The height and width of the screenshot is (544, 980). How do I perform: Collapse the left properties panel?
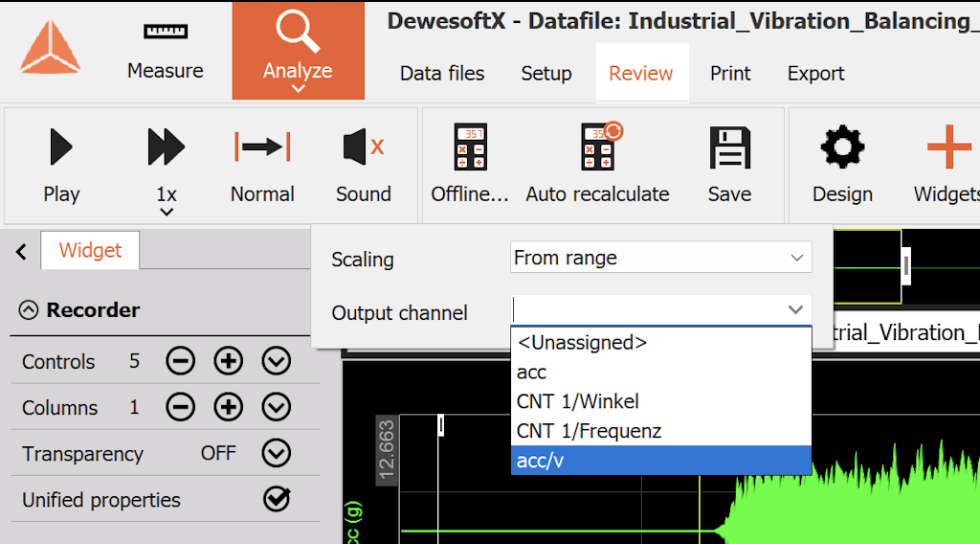[x=21, y=251]
